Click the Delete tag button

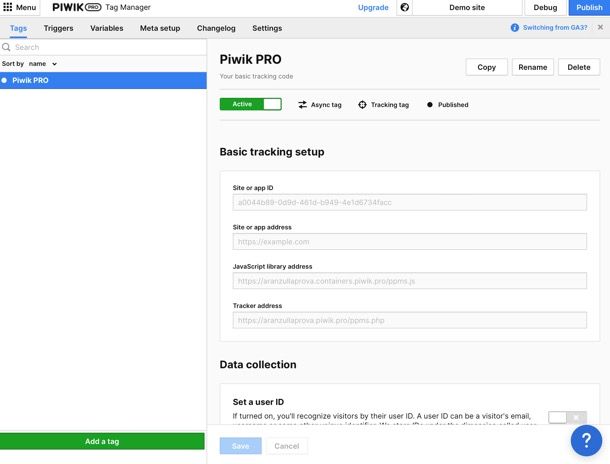578,67
